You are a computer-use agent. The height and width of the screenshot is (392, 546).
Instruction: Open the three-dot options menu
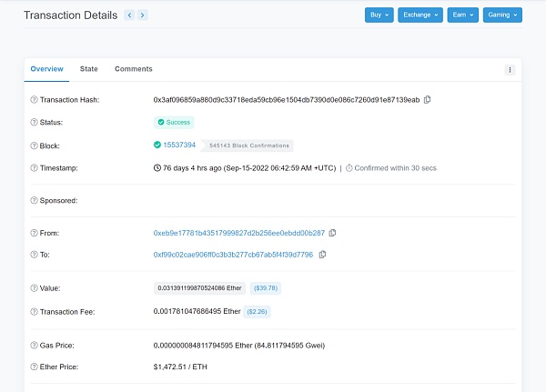(510, 69)
